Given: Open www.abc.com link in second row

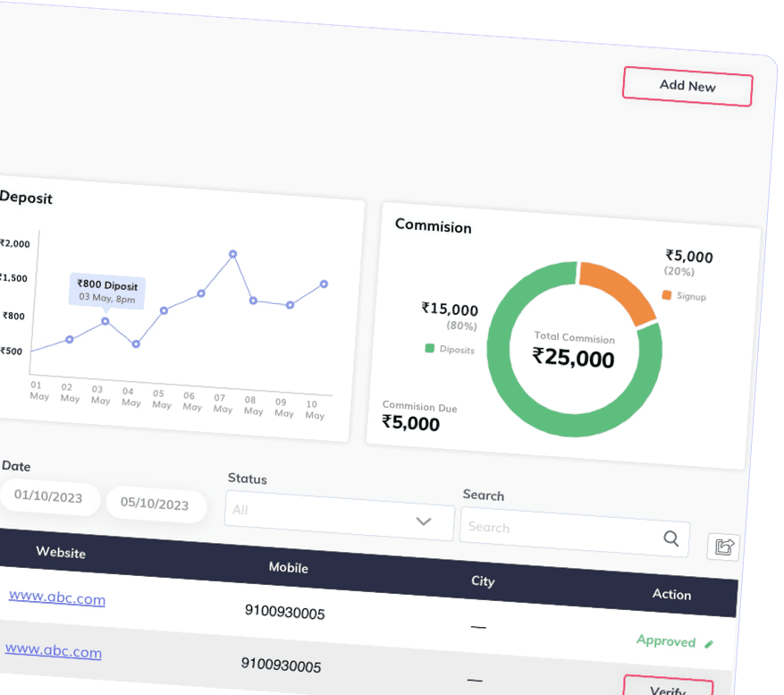Looking at the screenshot, I should coord(53,650).
